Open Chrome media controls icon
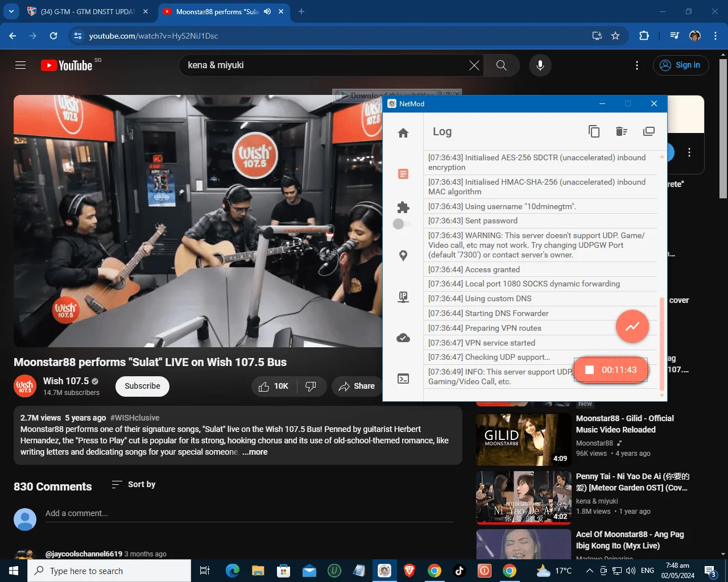Image resolution: width=728 pixels, height=582 pixels. [675, 36]
